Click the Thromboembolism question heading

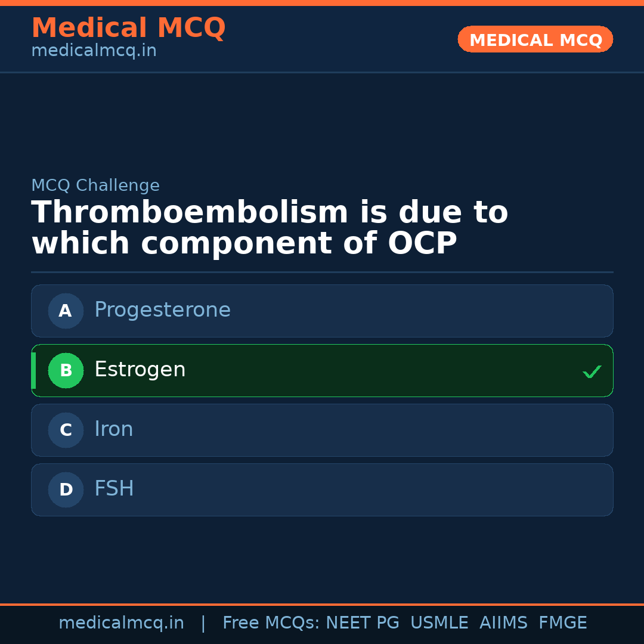pyautogui.click(x=270, y=228)
